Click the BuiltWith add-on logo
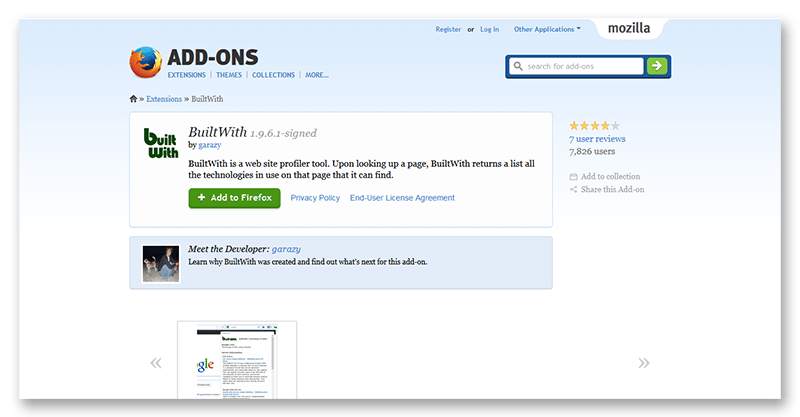The height and width of the screenshot is (417, 800). 161,143
